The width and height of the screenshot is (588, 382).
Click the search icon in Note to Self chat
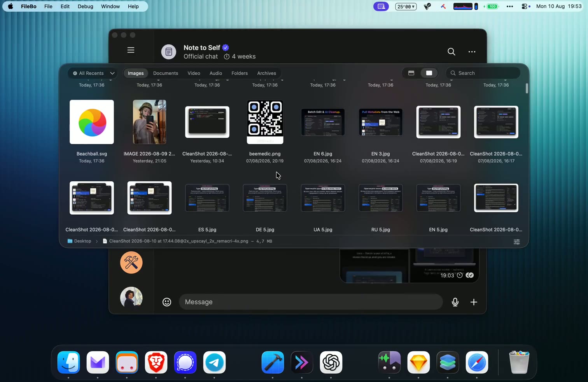click(x=451, y=51)
